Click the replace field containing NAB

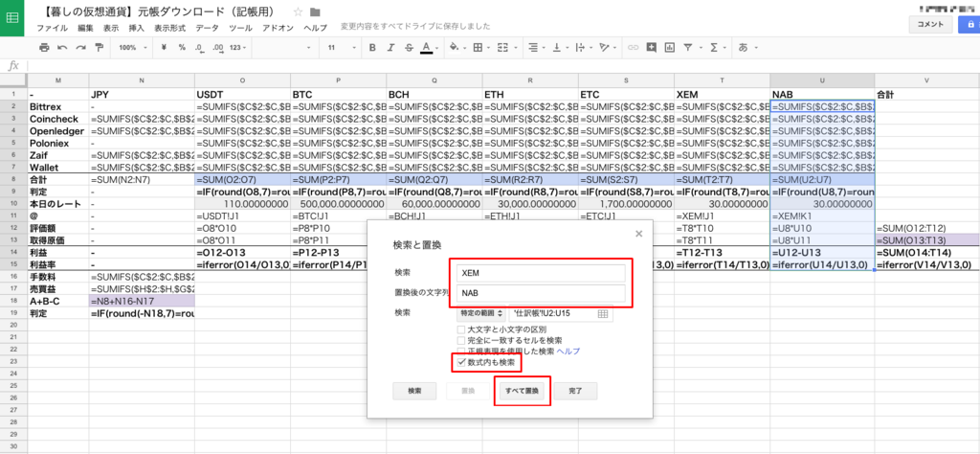coord(541,293)
